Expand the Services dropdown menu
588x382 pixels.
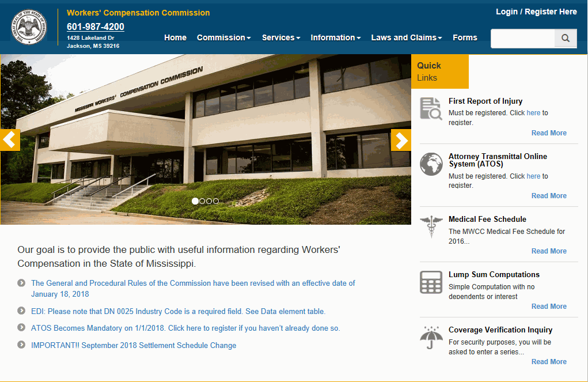(x=281, y=37)
